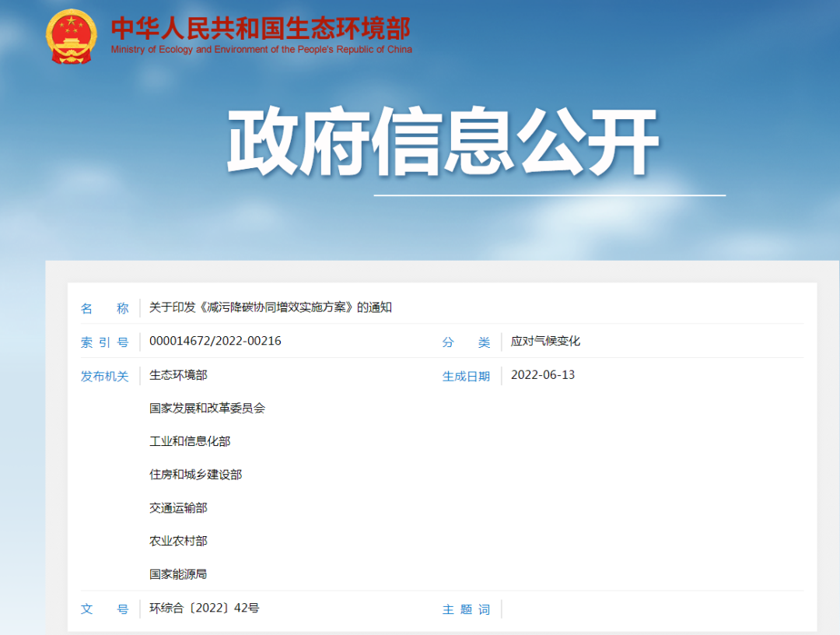Click the 住房和城乡建设部 agency entry
This screenshot has width=840, height=635.
195,475
